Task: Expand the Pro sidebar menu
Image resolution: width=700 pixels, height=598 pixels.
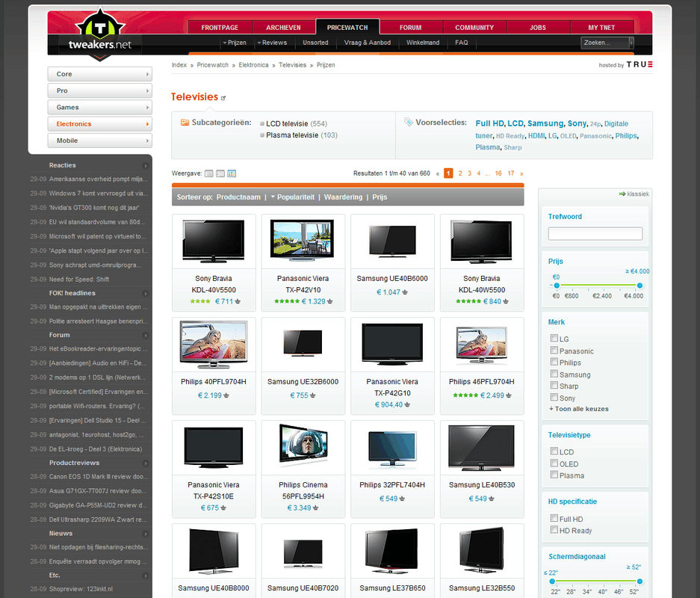Action: tap(100, 90)
